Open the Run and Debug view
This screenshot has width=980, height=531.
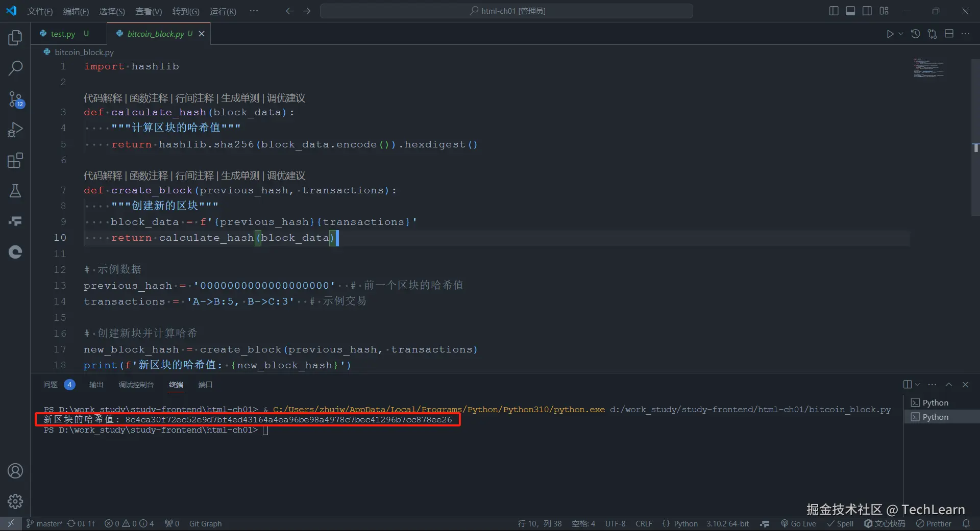[15, 130]
